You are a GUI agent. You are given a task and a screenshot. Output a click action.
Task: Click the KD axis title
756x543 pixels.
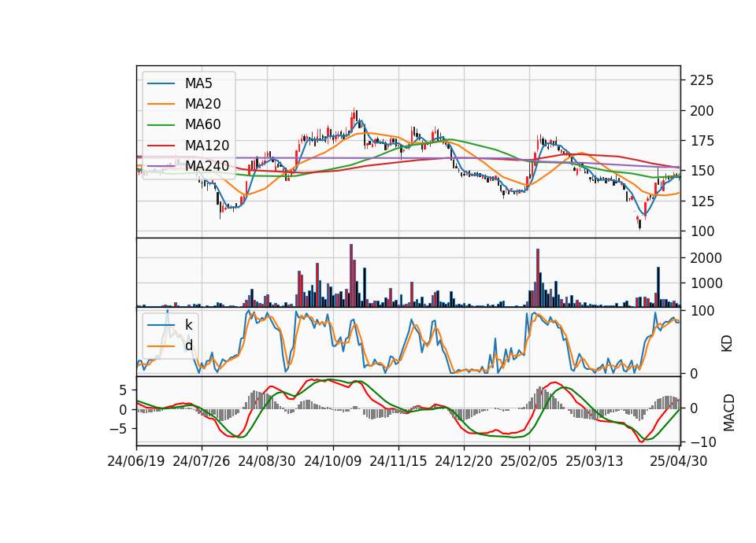727,343
